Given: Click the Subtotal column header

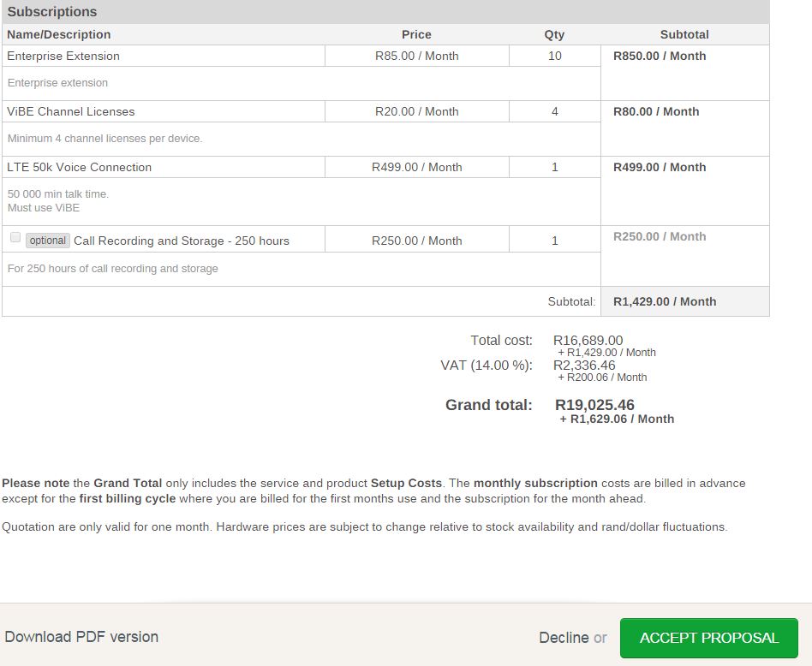Looking at the screenshot, I should tap(684, 34).
